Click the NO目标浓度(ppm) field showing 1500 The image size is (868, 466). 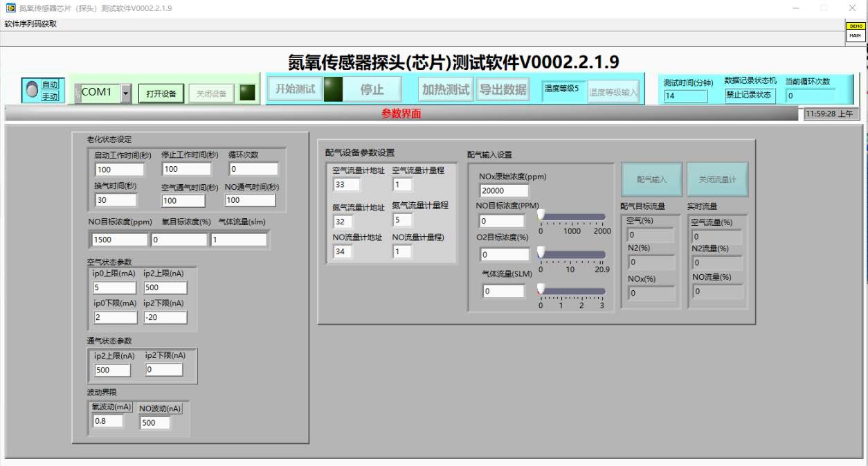(119, 240)
